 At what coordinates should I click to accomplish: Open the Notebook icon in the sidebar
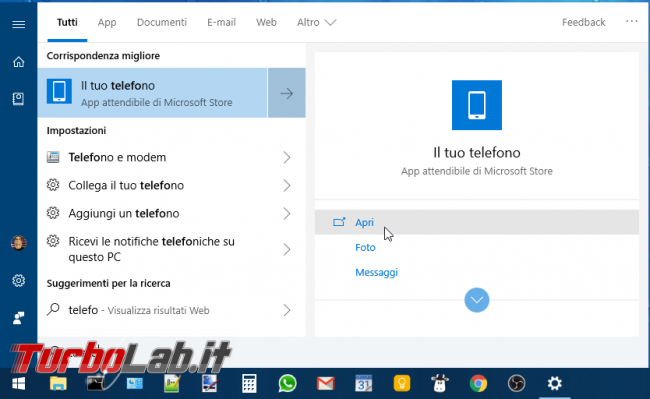click(18, 99)
